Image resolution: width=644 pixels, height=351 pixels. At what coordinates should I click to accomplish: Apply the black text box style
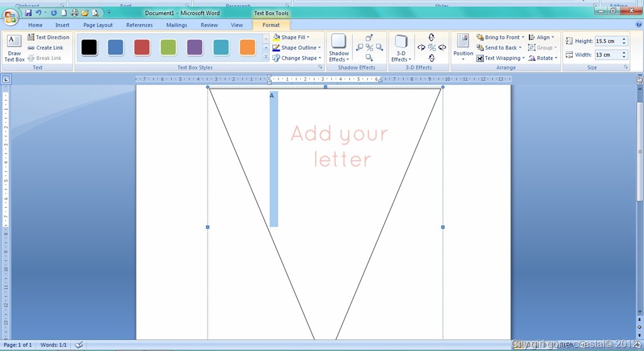tap(89, 47)
